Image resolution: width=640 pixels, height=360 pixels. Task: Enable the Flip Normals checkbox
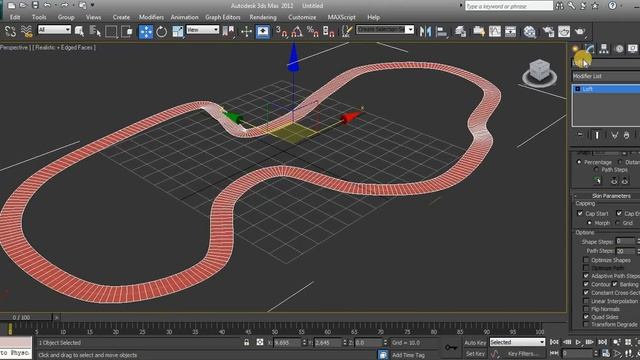[586, 309]
